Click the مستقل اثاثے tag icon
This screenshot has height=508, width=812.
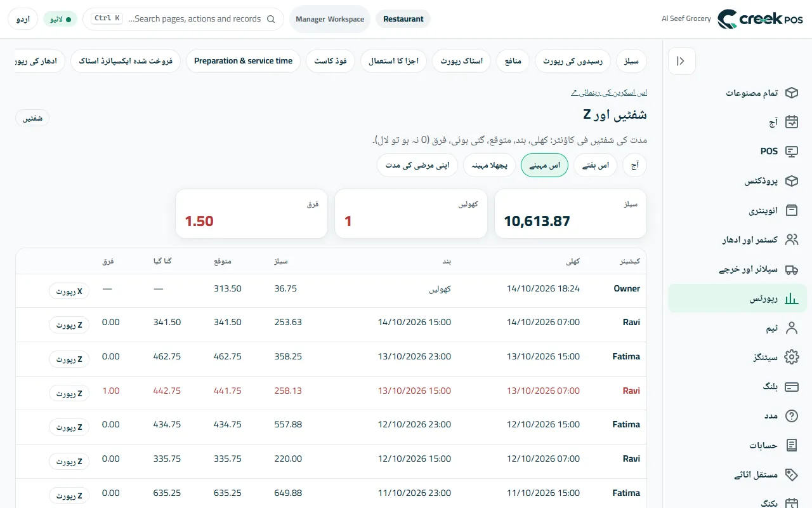point(791,474)
